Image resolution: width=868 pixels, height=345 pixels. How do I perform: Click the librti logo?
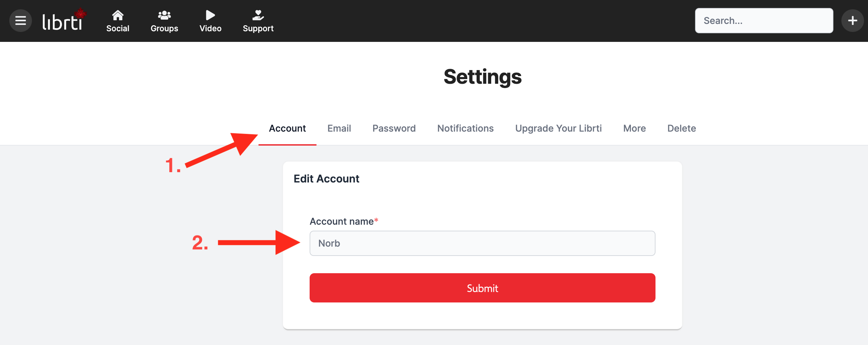coord(64,20)
